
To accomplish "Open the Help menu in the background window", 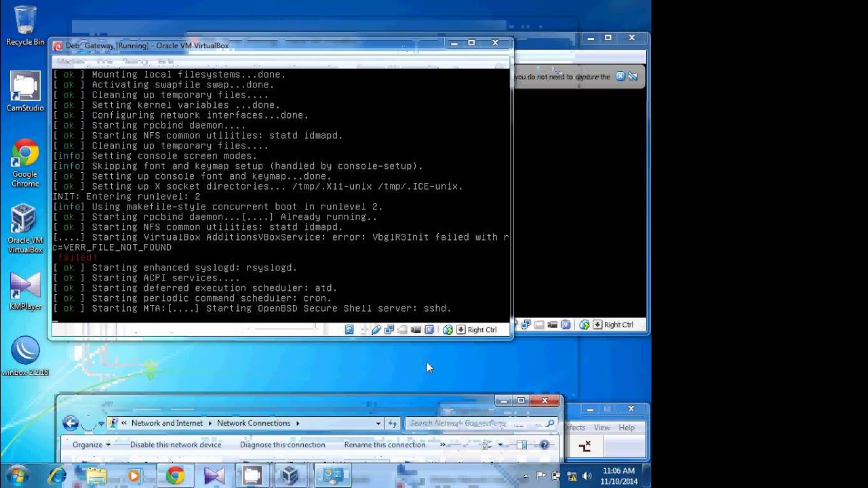I will point(627,428).
